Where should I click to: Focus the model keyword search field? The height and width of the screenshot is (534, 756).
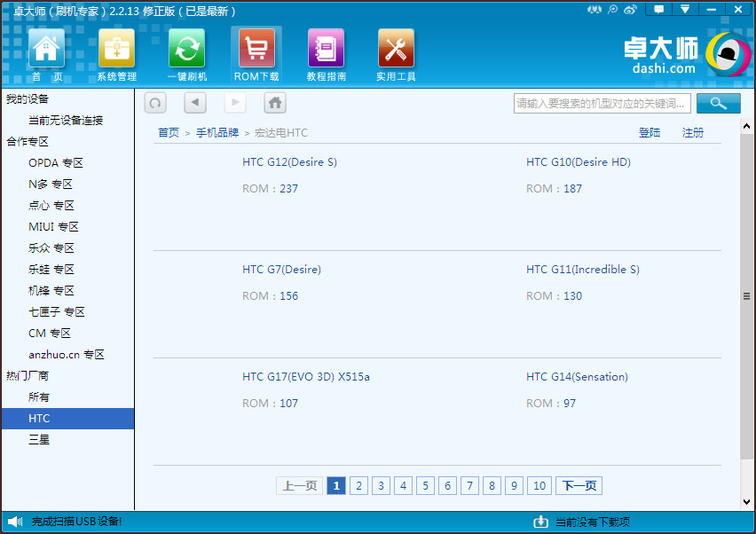(x=602, y=103)
